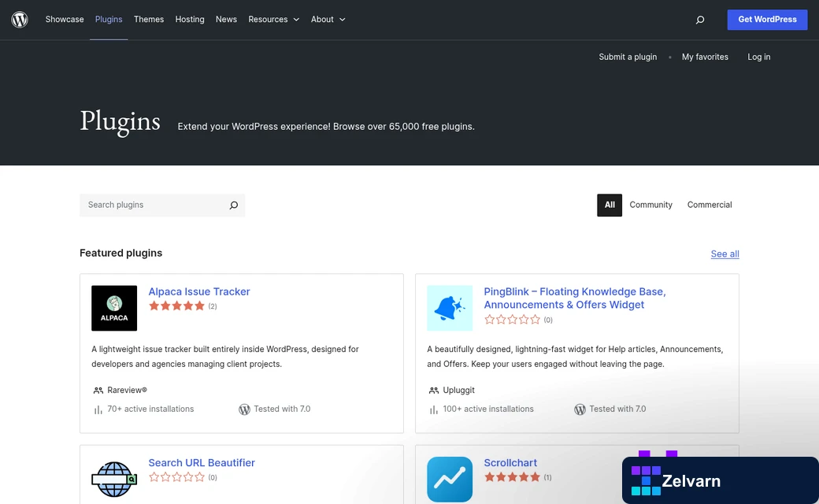Click the bar chart icon by 70+ installations

pos(98,409)
